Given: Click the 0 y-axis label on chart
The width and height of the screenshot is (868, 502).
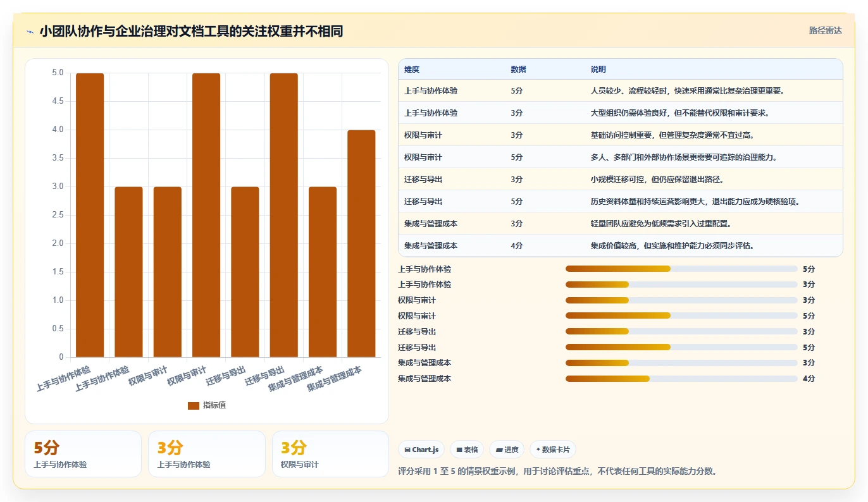Looking at the screenshot, I should (x=61, y=357).
